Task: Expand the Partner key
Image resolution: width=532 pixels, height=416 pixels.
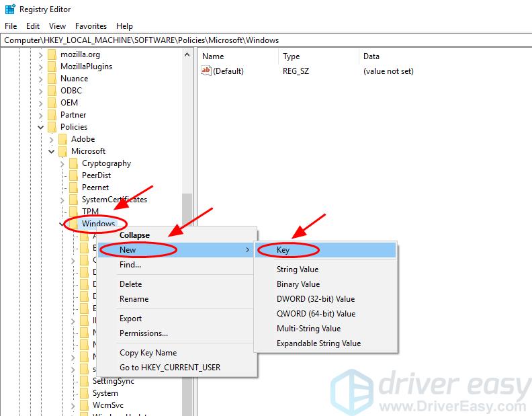Action: [x=41, y=115]
